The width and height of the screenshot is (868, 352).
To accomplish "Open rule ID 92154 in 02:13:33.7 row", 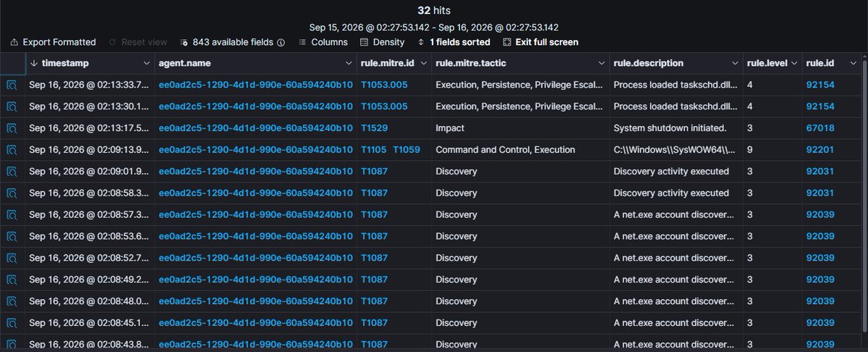I will [x=820, y=85].
